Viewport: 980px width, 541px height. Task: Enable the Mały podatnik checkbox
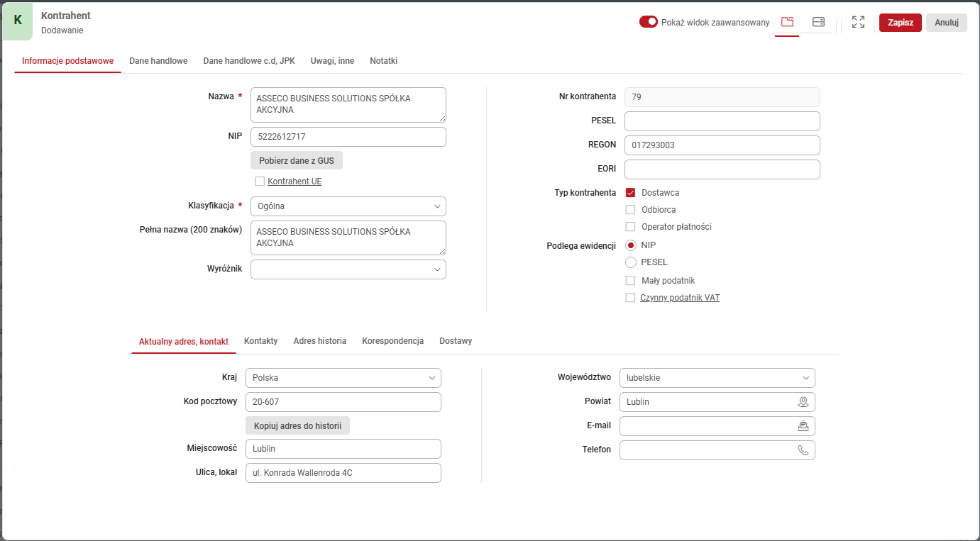point(630,280)
